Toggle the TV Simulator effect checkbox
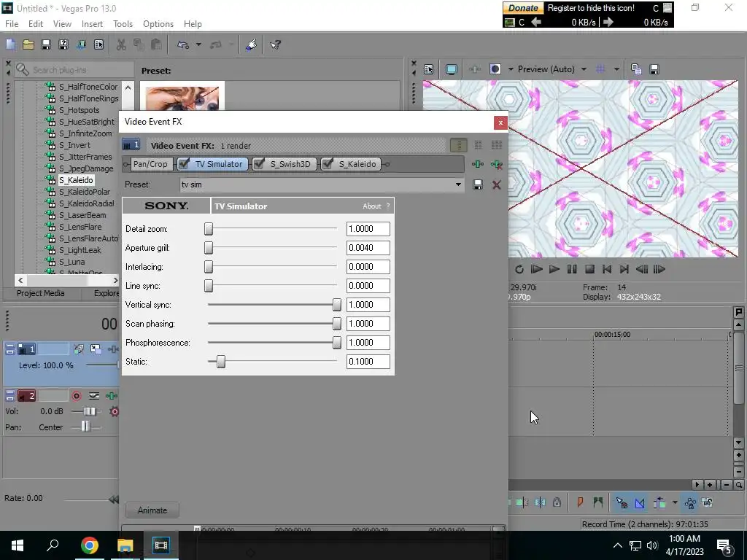Screen dimensions: 747x560 pyautogui.click(x=184, y=164)
